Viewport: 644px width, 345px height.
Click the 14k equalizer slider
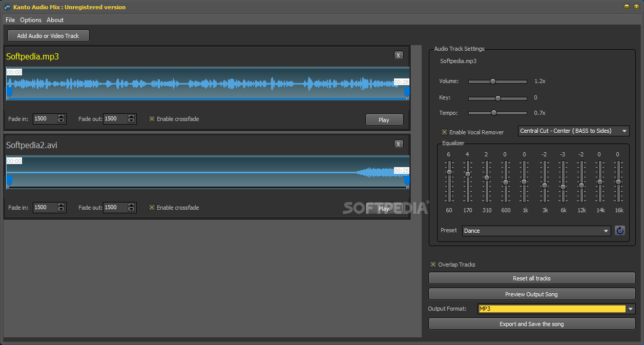[599, 181]
